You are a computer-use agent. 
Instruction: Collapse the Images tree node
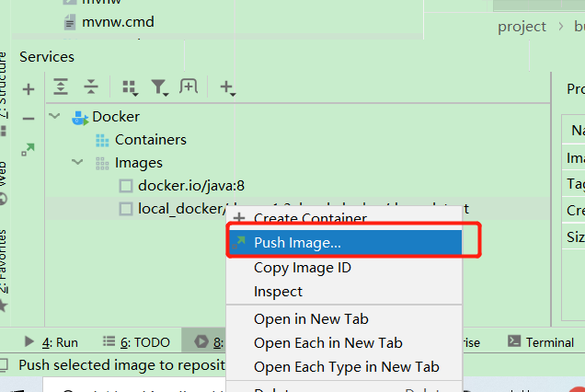point(77,162)
